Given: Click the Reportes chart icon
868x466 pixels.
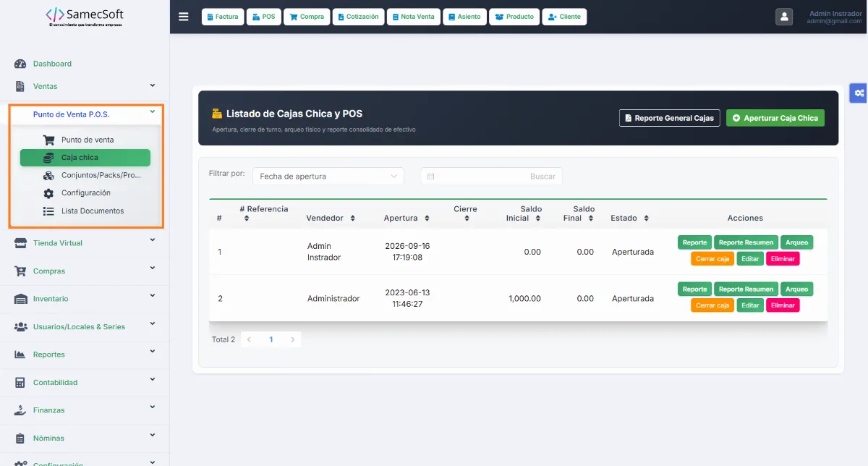Looking at the screenshot, I should [x=20, y=355].
